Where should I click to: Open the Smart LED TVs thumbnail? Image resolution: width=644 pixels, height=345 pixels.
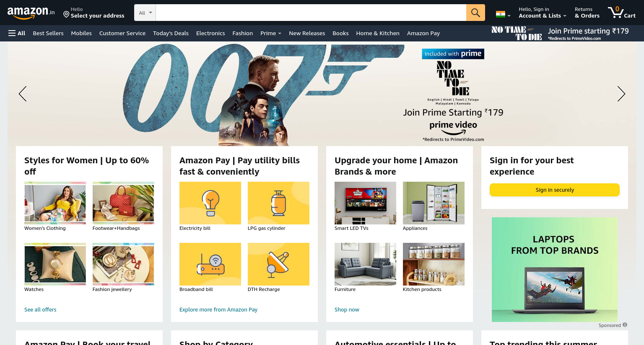(365, 203)
